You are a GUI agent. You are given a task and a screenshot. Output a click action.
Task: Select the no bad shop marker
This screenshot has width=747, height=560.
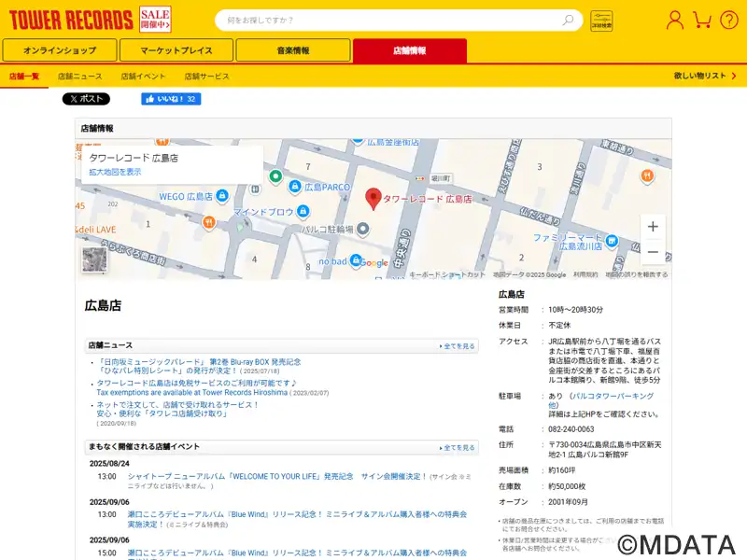[x=356, y=260]
